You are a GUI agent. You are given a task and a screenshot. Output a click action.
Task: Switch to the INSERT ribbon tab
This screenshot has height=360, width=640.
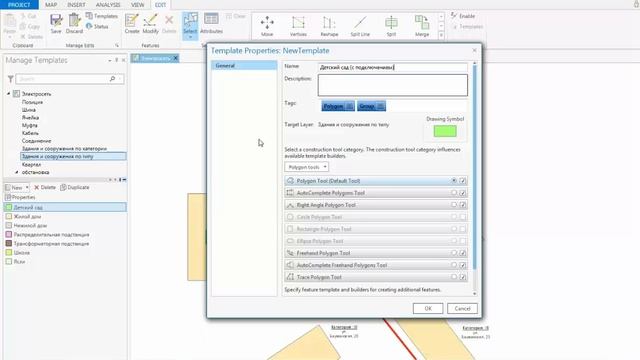[x=76, y=5]
